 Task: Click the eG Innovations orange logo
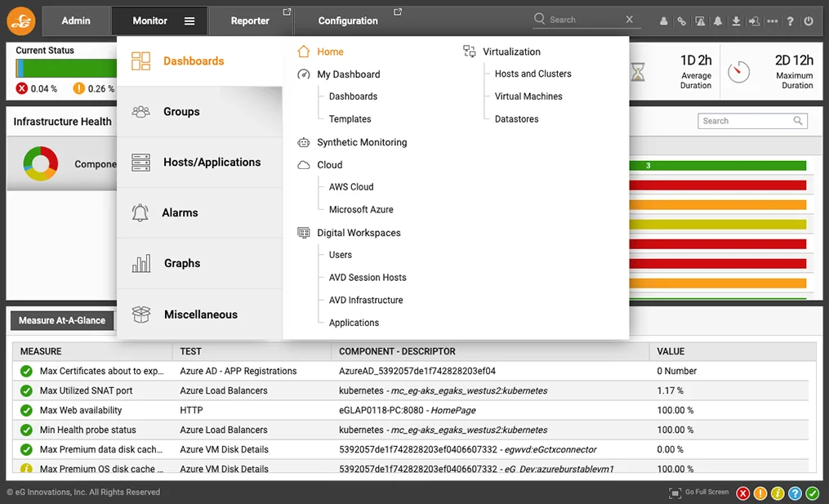pyautogui.click(x=21, y=20)
